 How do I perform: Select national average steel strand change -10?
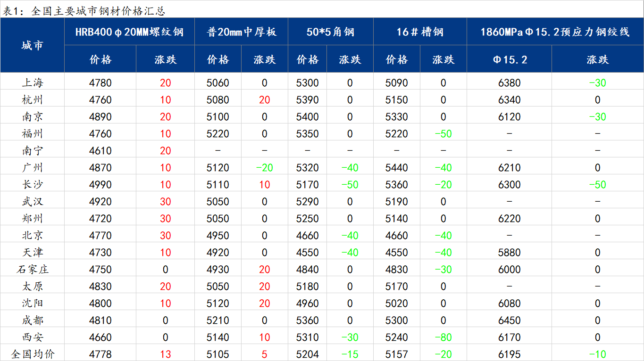[x=597, y=354]
